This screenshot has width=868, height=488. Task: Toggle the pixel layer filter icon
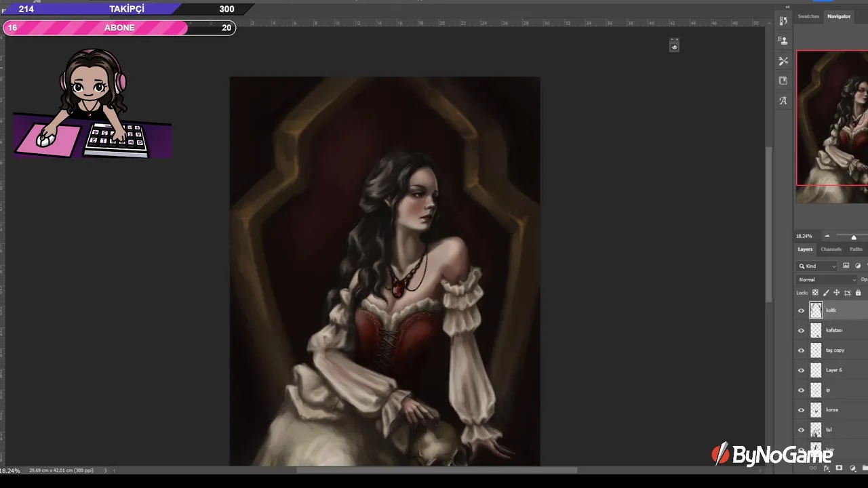coord(846,266)
